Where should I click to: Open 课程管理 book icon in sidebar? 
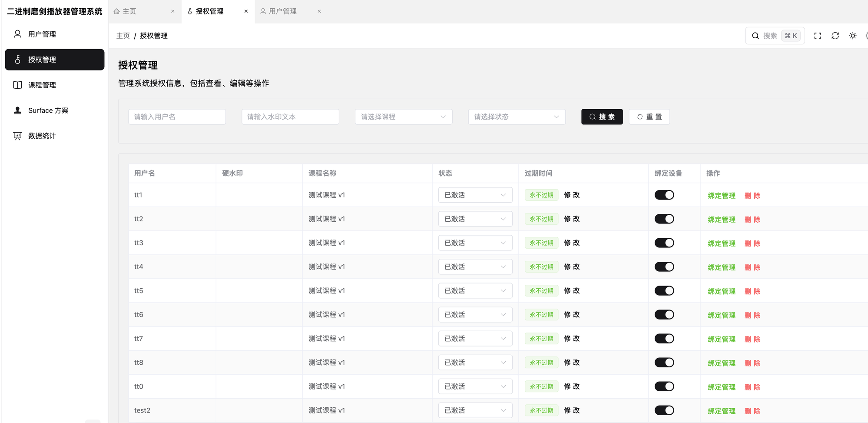coord(17,85)
